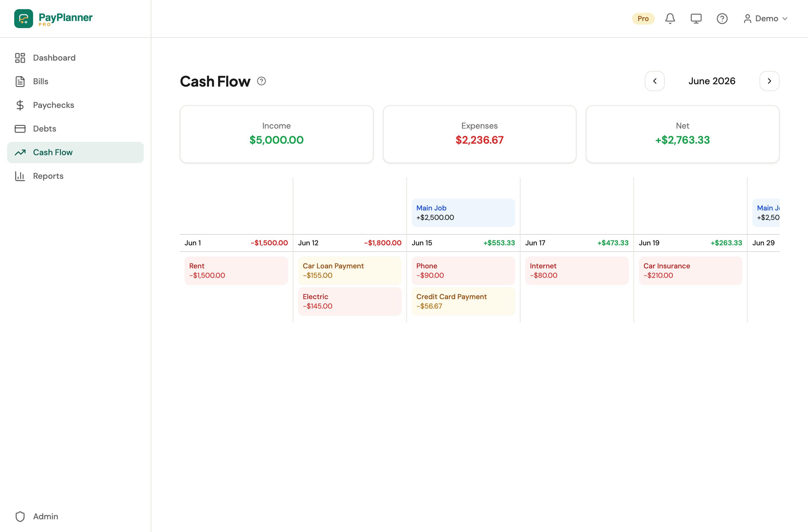The width and height of the screenshot is (808, 532).
Task: Click the Dashboard grid icon
Action: point(20,58)
